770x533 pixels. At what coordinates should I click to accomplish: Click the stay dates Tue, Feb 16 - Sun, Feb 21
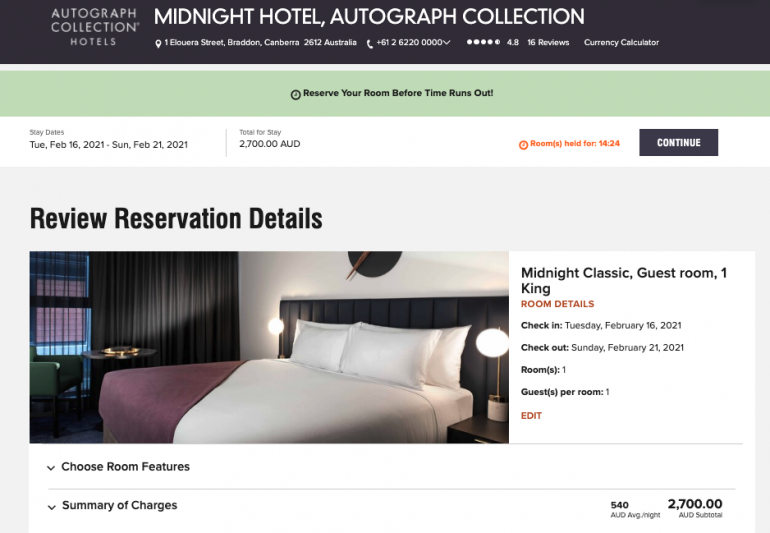click(x=109, y=145)
